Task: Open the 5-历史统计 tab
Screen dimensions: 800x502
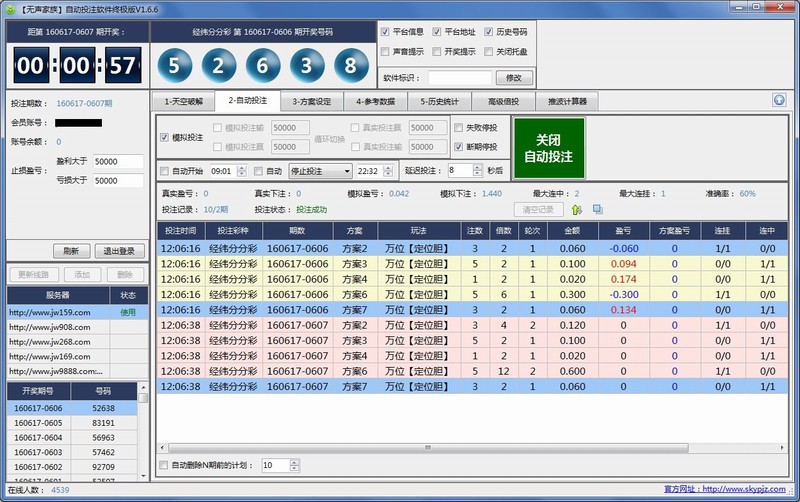Action: click(x=443, y=101)
